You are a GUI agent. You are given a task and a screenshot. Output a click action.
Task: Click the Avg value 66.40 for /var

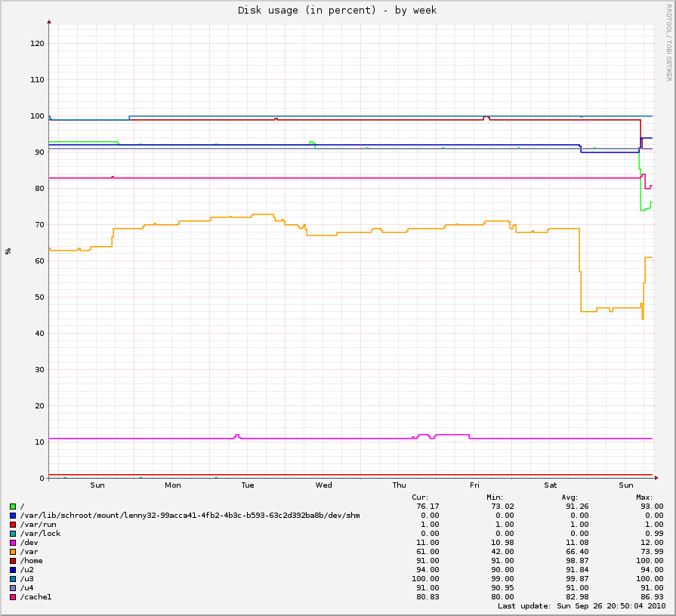(577, 552)
